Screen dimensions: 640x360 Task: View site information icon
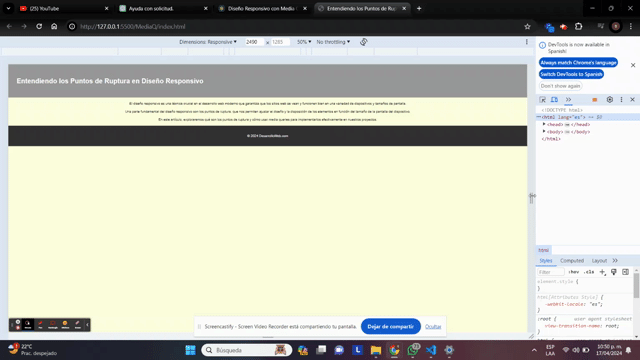(72, 27)
